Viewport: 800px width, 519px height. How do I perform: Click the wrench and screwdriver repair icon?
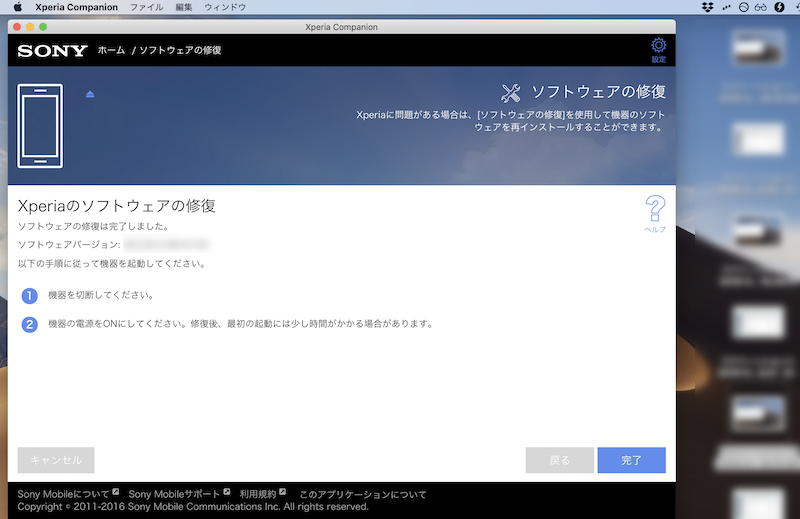pyautogui.click(x=510, y=93)
